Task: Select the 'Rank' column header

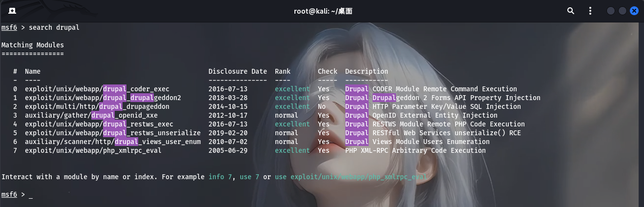Action: click(x=283, y=71)
